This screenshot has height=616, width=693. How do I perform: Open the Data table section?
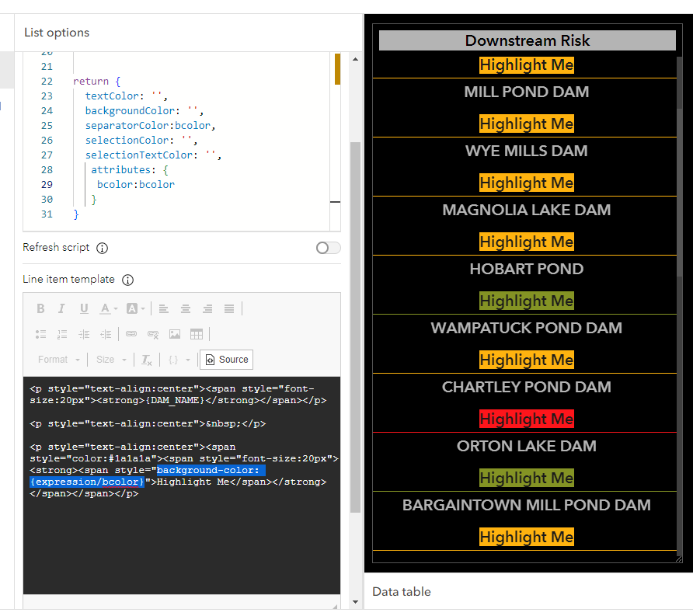pos(402,591)
